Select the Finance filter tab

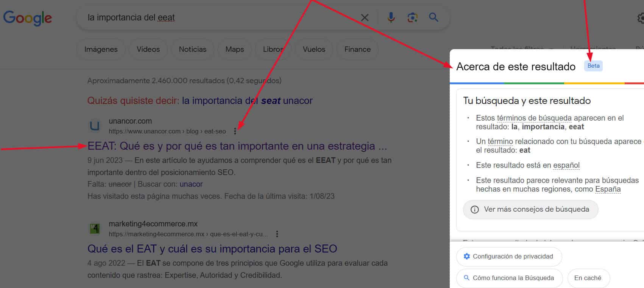(x=357, y=49)
